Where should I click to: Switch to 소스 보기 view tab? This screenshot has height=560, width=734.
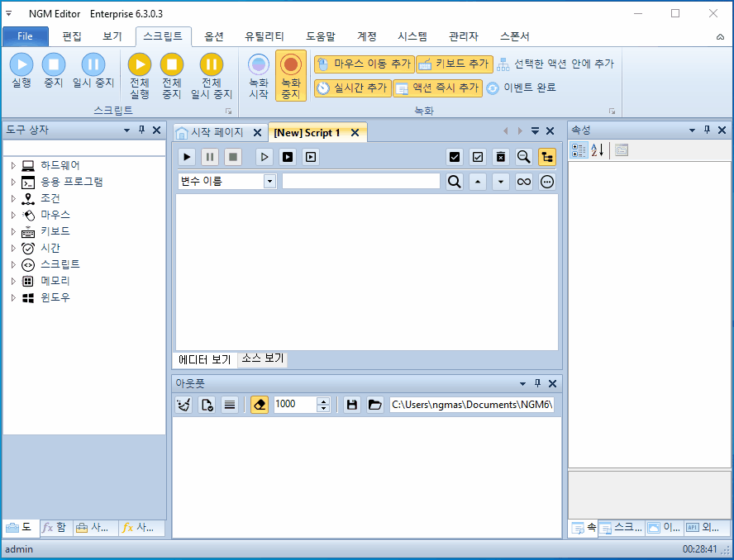[263, 358]
